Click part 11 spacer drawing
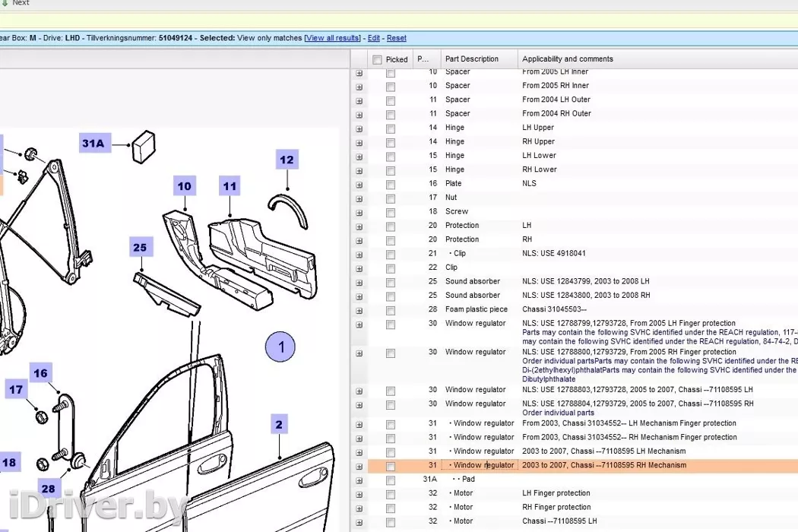Viewport: 798px width, 532px height. pos(263,257)
